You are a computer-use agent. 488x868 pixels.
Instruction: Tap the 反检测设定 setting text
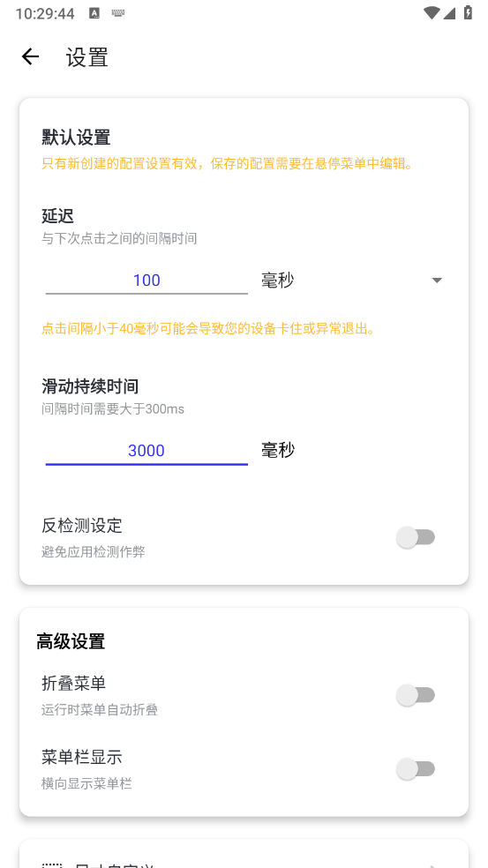(x=81, y=525)
